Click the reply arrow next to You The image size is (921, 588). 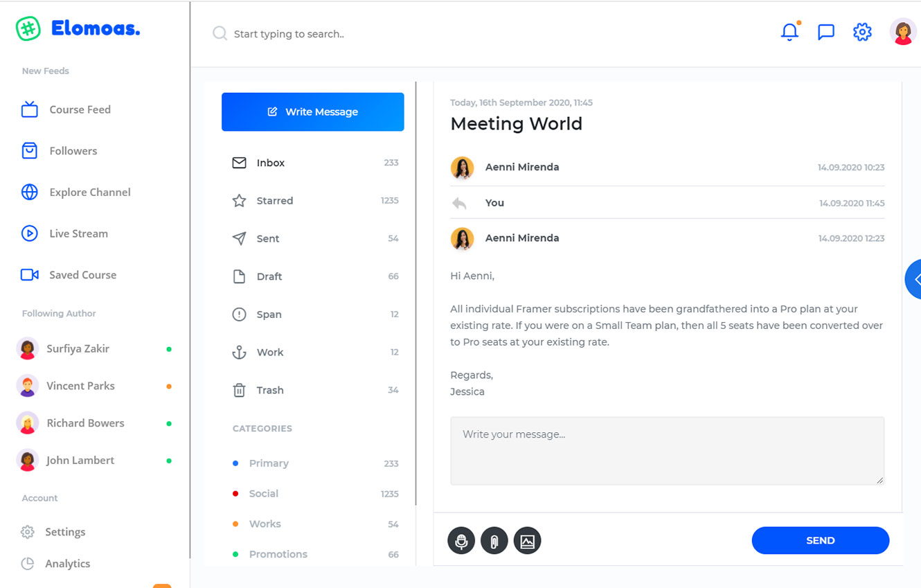pyautogui.click(x=459, y=204)
